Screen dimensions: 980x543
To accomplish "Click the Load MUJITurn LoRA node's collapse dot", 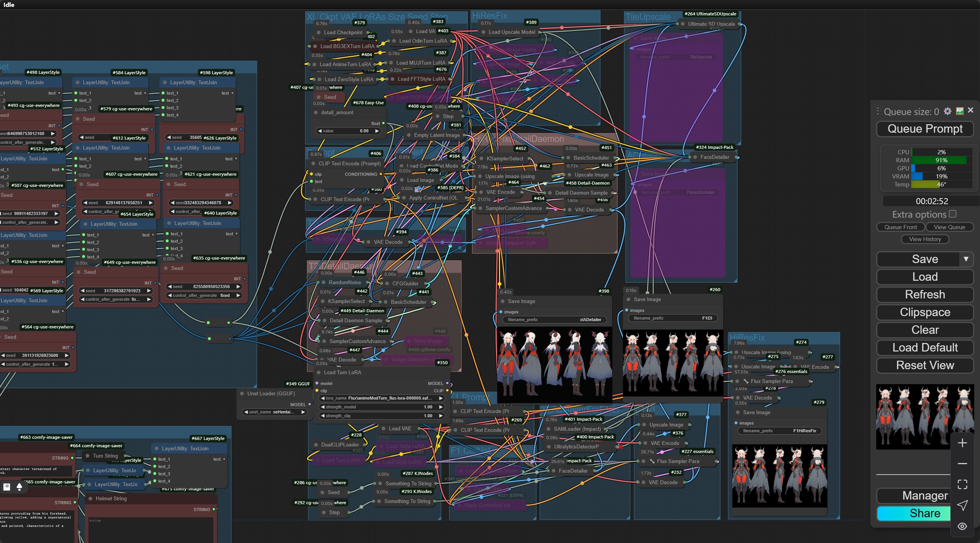I will tap(391, 63).
